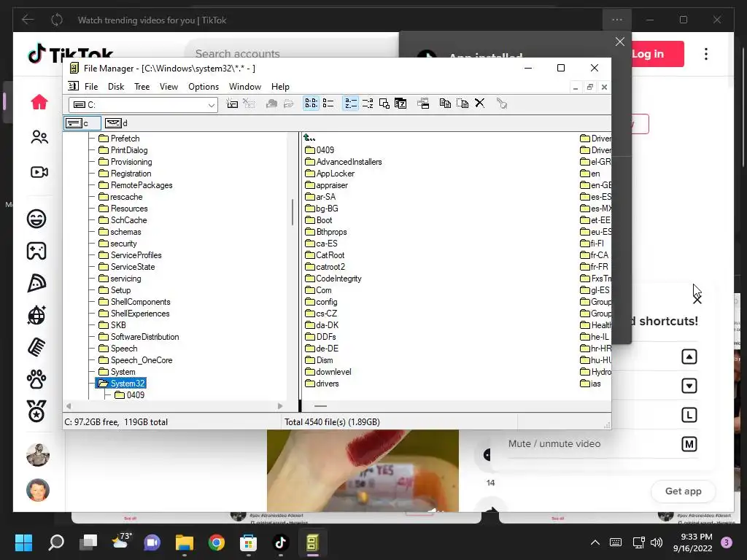Click the TikTok Log in button

click(657, 54)
